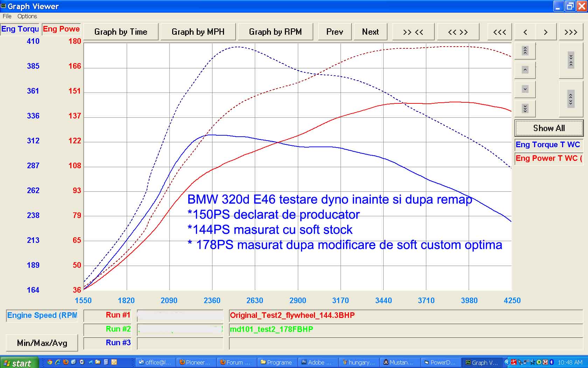The width and height of the screenshot is (588, 368).
Task: Click the '<' step-left button
Action: click(525, 32)
